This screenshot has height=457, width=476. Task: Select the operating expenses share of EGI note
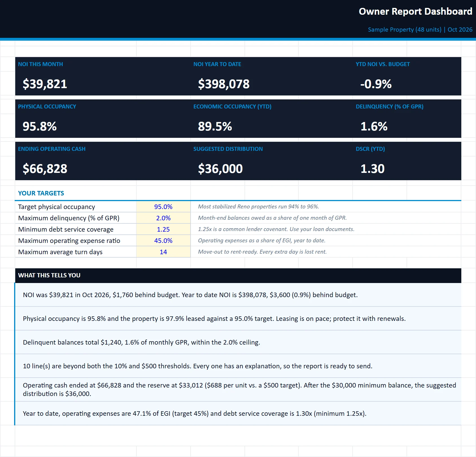(262, 240)
